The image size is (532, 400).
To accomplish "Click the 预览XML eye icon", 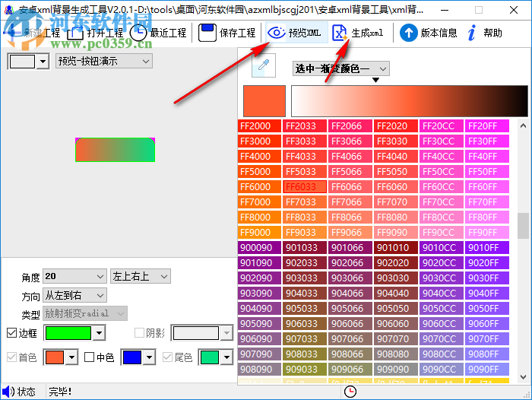I will (x=277, y=33).
